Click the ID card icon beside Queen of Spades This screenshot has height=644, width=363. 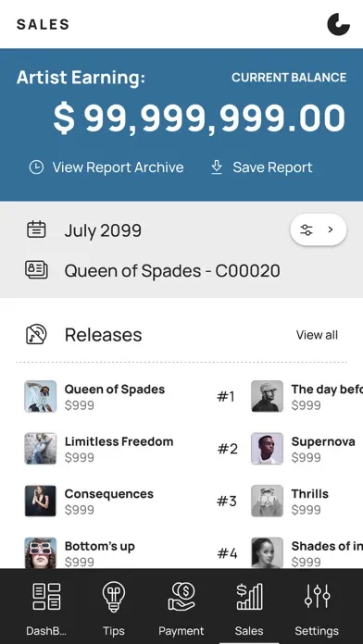[36, 270]
